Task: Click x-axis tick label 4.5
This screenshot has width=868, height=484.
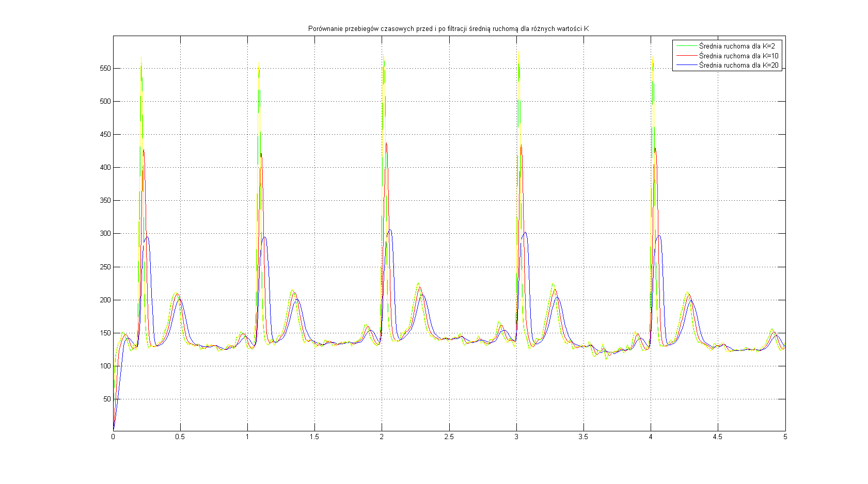Action: point(718,437)
